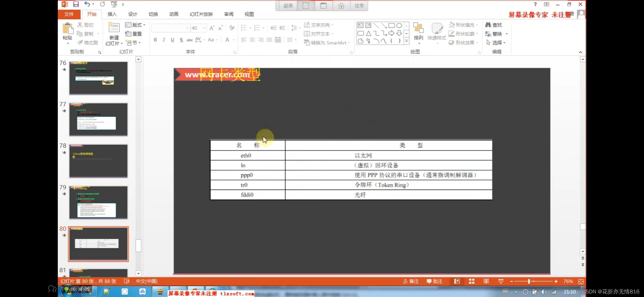Image resolution: width=644 pixels, height=297 pixels.
Task: Click the Undo arrow icon
Action: pyautogui.click(x=87, y=4)
